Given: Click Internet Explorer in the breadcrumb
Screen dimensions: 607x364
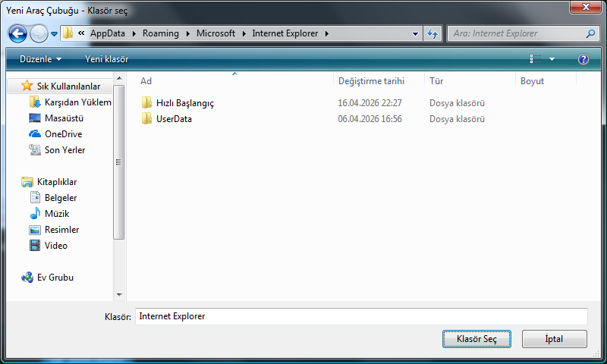Looking at the screenshot, I should coord(285,33).
